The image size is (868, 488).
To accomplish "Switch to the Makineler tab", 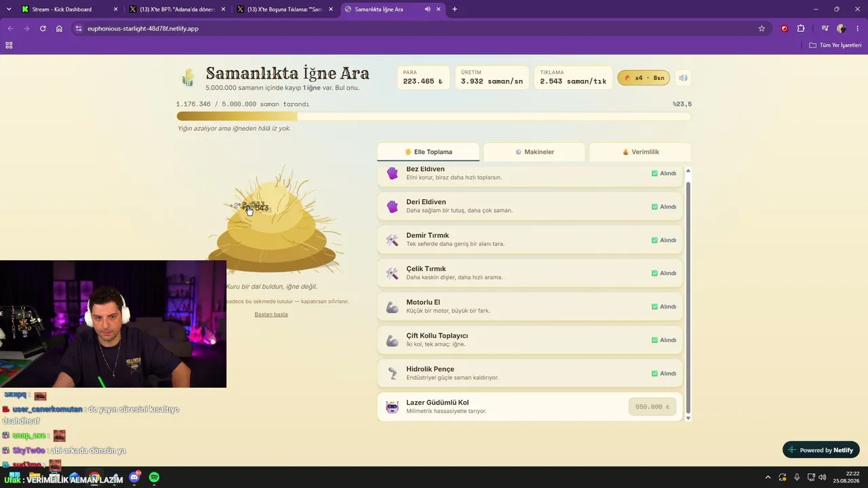I will pos(534,152).
